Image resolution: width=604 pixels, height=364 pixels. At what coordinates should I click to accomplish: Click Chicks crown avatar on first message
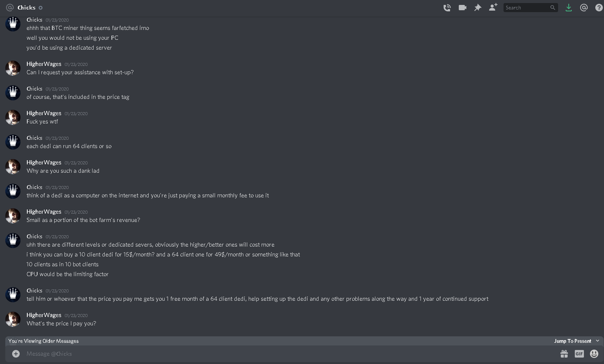point(13,24)
